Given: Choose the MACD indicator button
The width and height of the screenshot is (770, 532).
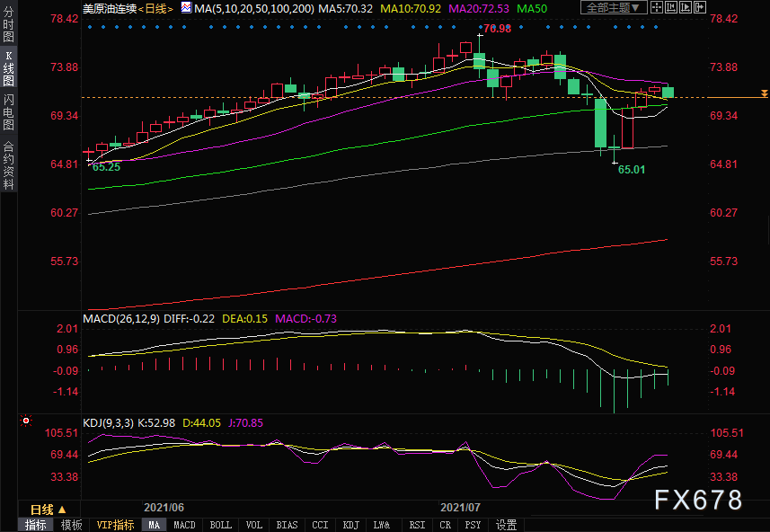Looking at the screenshot, I should (185, 525).
